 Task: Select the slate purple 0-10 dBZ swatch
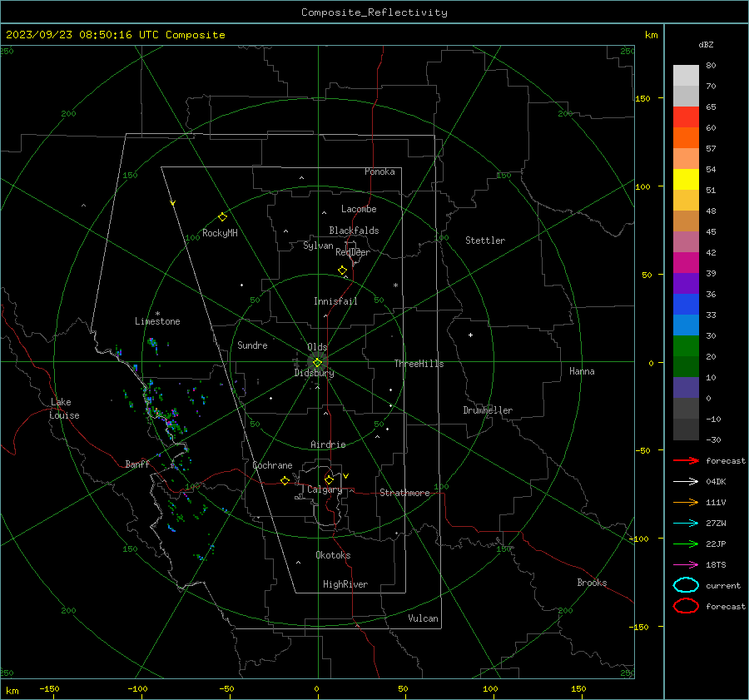(686, 388)
